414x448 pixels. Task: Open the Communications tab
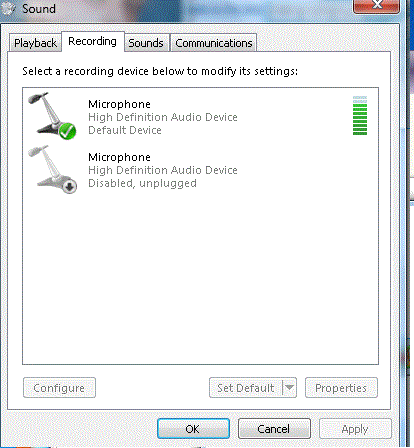click(214, 43)
